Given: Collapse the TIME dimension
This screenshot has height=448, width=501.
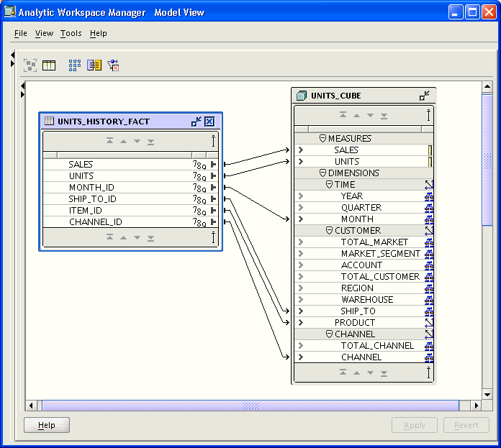Looking at the screenshot, I should tap(329, 184).
